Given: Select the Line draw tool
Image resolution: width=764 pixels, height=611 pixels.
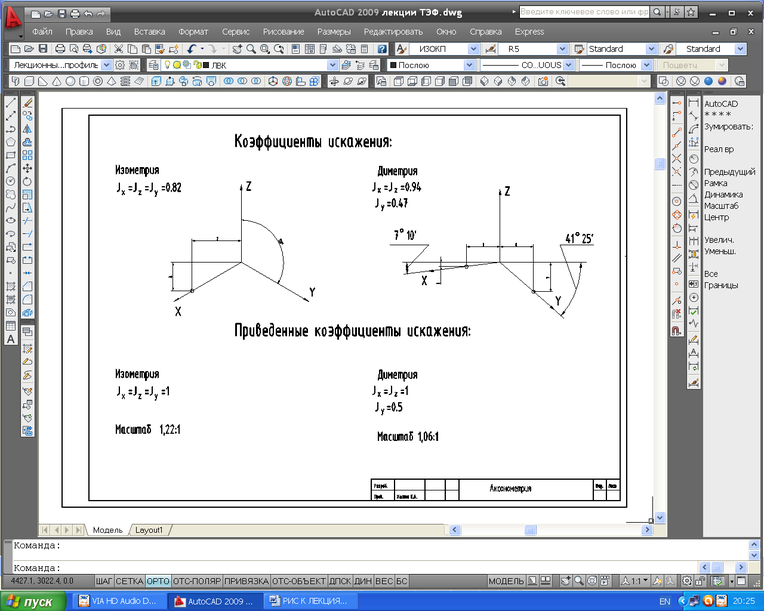Looking at the screenshot, I should click(x=11, y=102).
